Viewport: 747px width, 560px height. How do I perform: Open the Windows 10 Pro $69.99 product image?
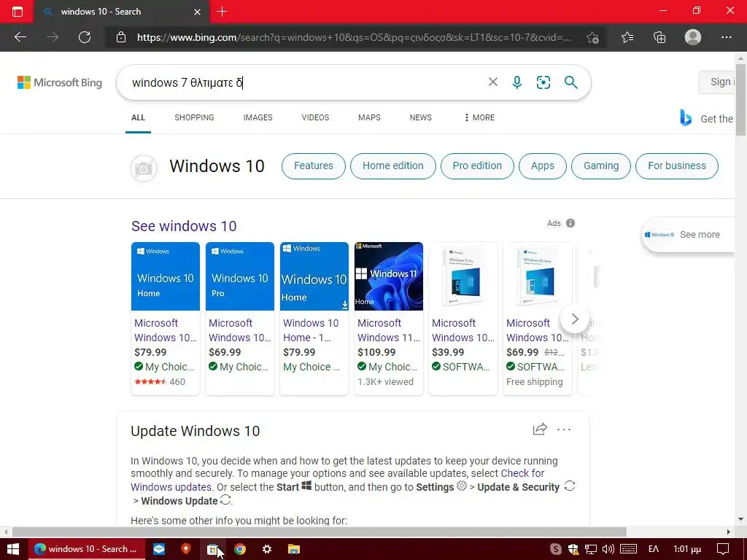click(239, 276)
